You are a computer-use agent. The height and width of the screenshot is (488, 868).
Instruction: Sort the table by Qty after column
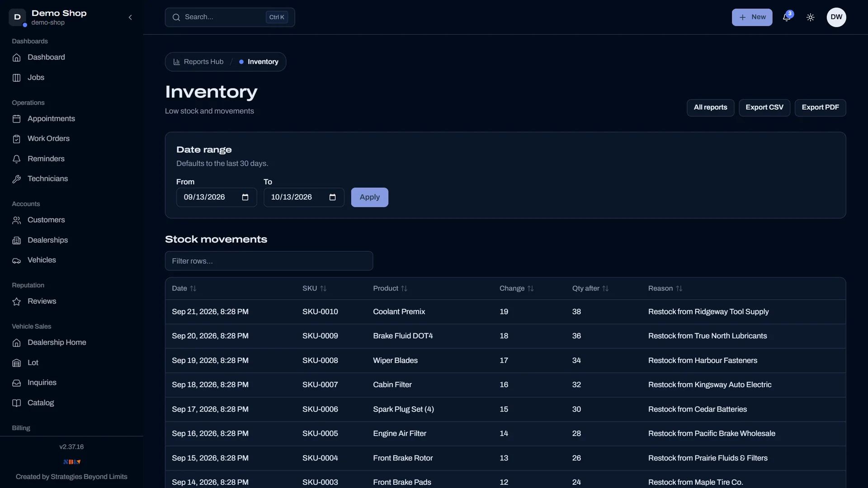(x=590, y=288)
